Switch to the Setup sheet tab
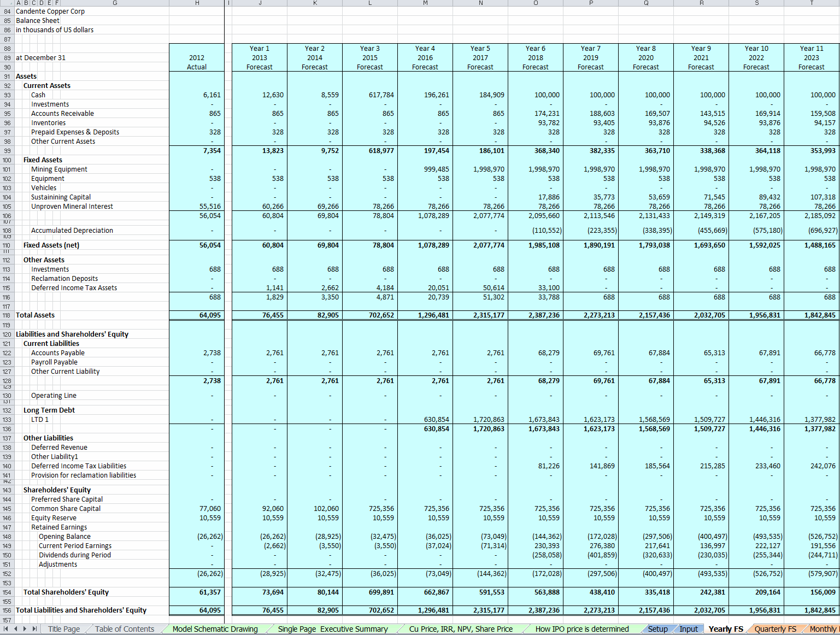The image size is (840, 635). [x=658, y=629]
